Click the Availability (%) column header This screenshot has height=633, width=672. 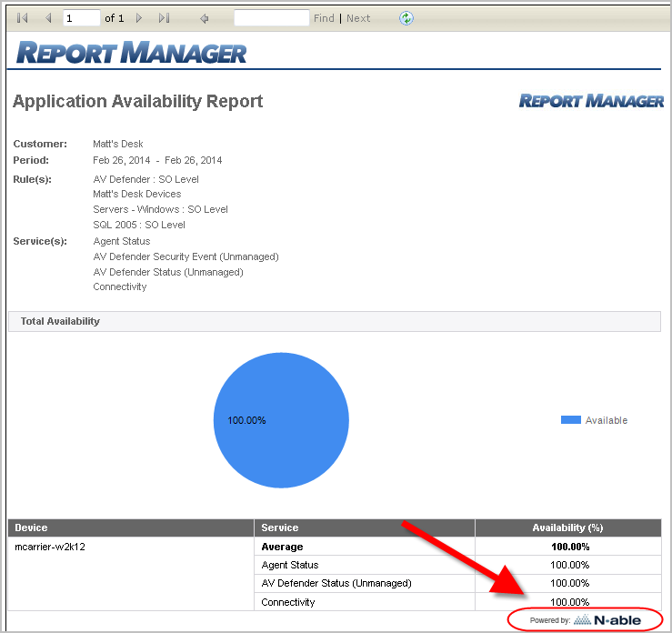point(568,528)
